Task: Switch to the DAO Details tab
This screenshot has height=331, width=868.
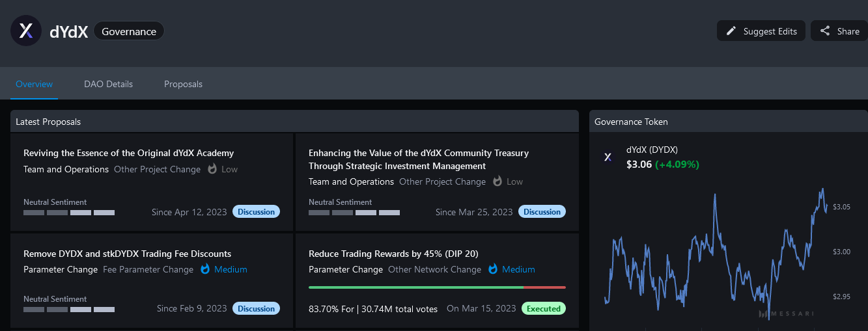Action: [x=108, y=84]
